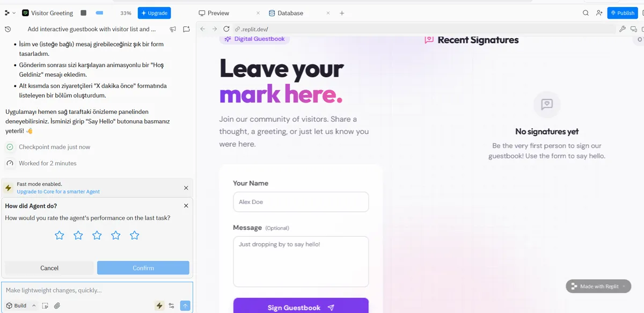Click the Publish button

(623, 13)
